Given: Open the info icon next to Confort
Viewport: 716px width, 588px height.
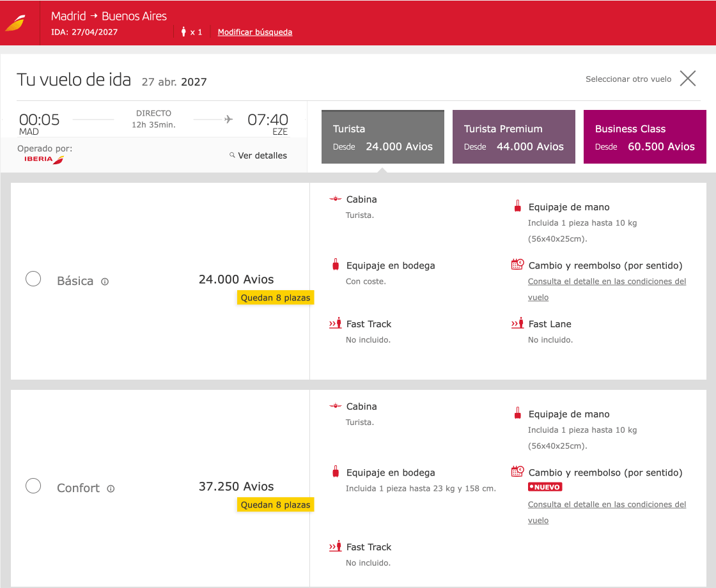Looking at the screenshot, I should 111,488.
